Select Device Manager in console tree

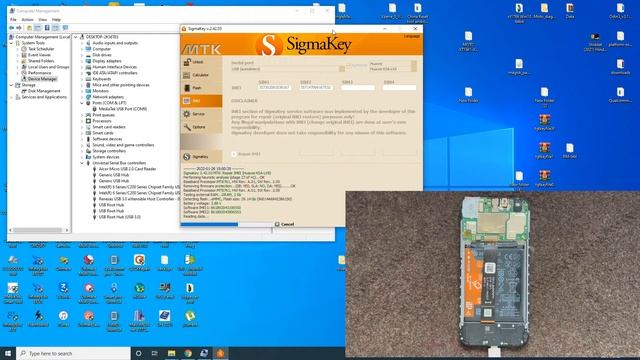tap(42, 79)
